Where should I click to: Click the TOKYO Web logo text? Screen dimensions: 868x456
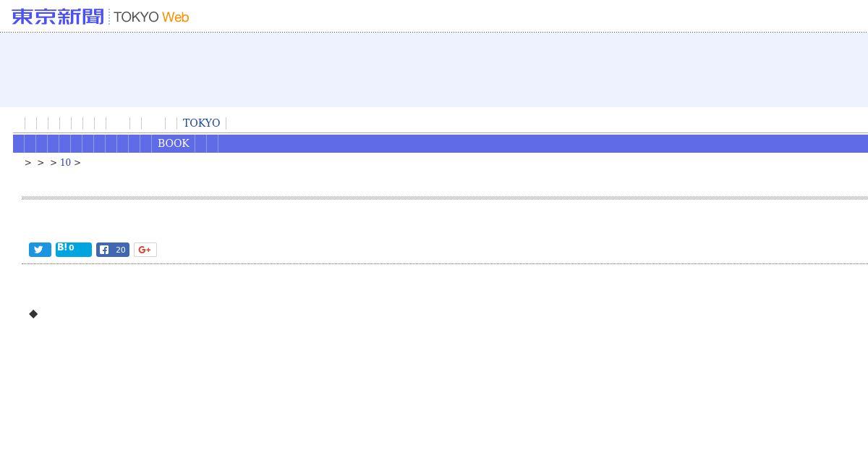151,17
